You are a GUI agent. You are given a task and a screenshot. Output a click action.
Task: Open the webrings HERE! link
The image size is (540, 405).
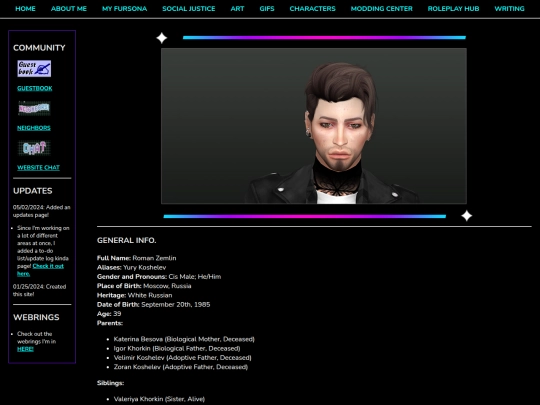[x=25, y=349]
